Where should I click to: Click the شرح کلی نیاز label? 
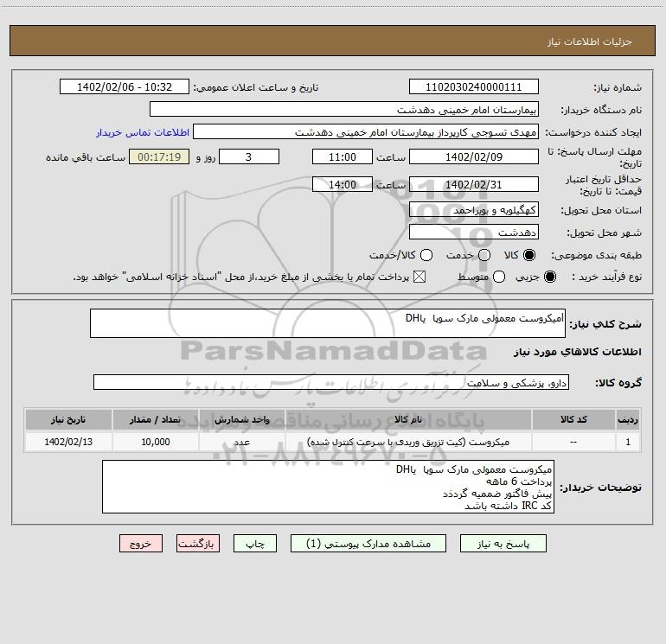[x=605, y=324]
